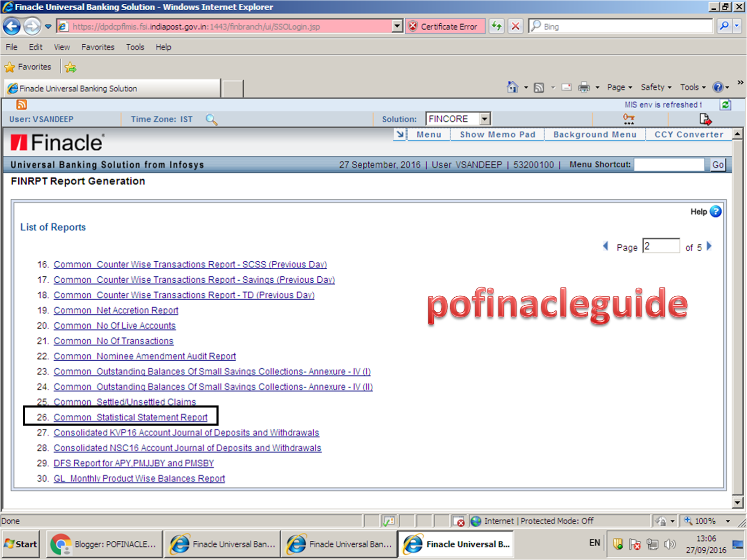Expand the command bar overflow chevron
The image size is (747, 560).
(x=740, y=83)
